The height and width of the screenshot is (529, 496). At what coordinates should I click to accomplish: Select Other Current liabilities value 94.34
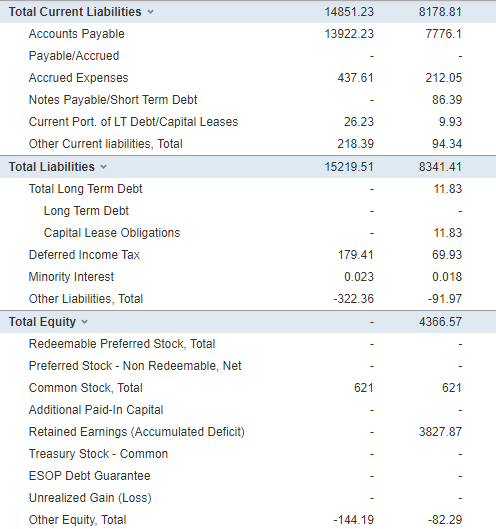tap(447, 144)
